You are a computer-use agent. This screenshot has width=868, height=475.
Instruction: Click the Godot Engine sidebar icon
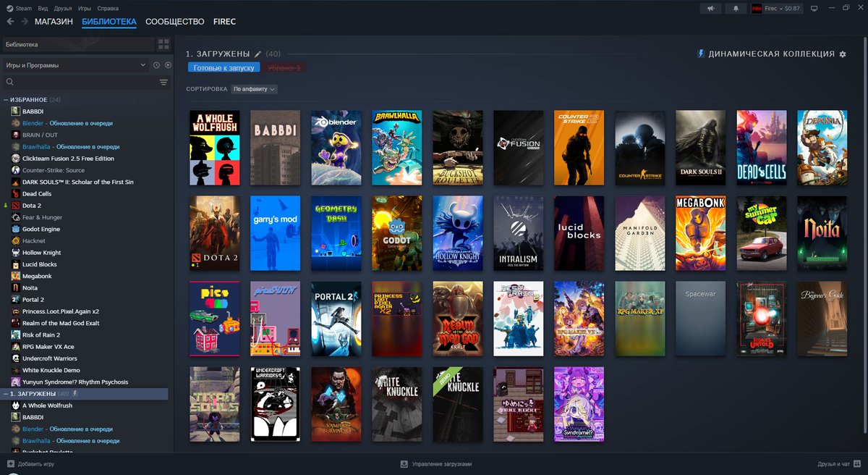(16, 229)
